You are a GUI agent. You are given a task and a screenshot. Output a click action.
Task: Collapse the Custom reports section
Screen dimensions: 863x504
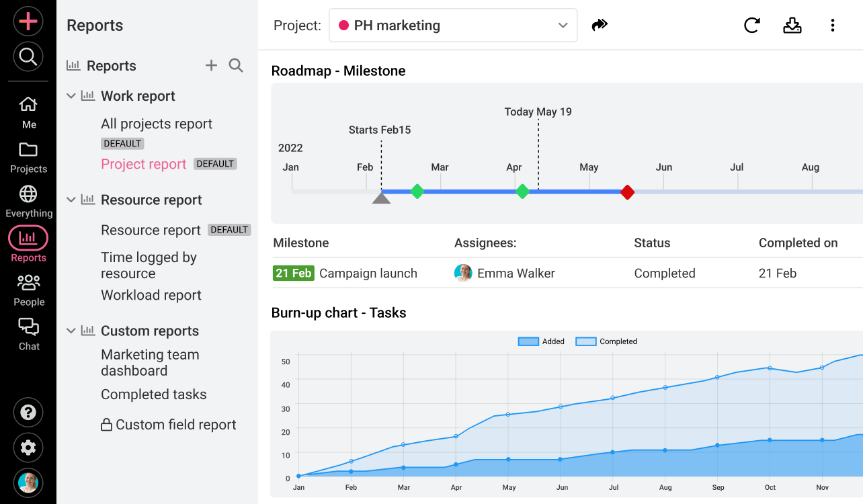pos(71,331)
